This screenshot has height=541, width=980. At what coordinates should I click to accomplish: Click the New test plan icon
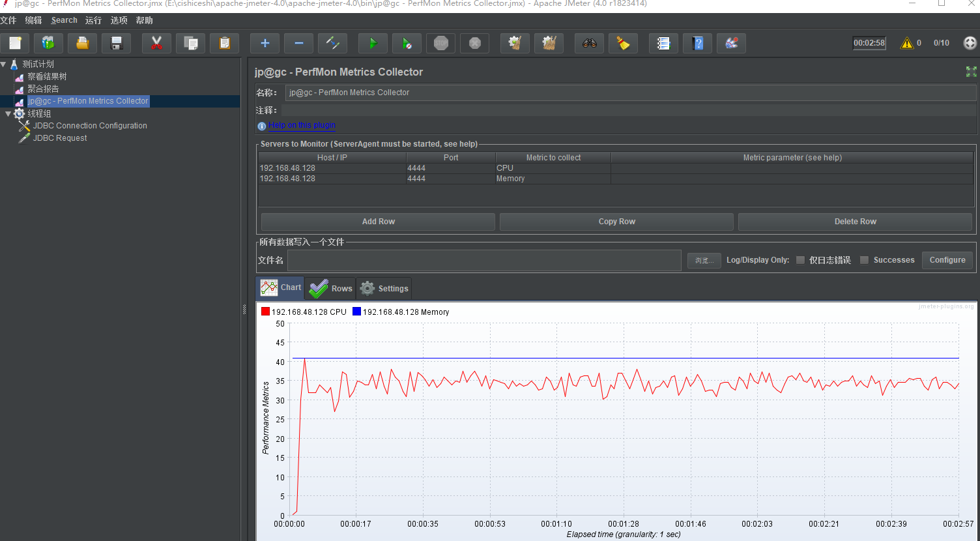click(x=15, y=43)
